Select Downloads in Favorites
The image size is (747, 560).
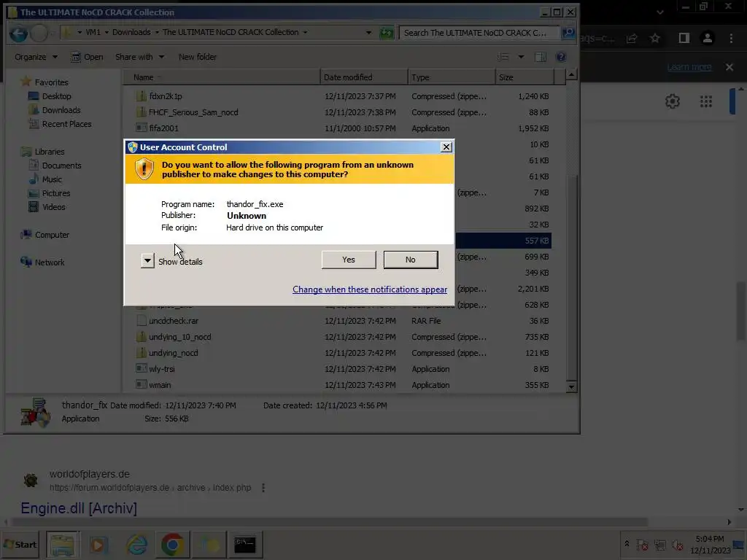click(54, 110)
